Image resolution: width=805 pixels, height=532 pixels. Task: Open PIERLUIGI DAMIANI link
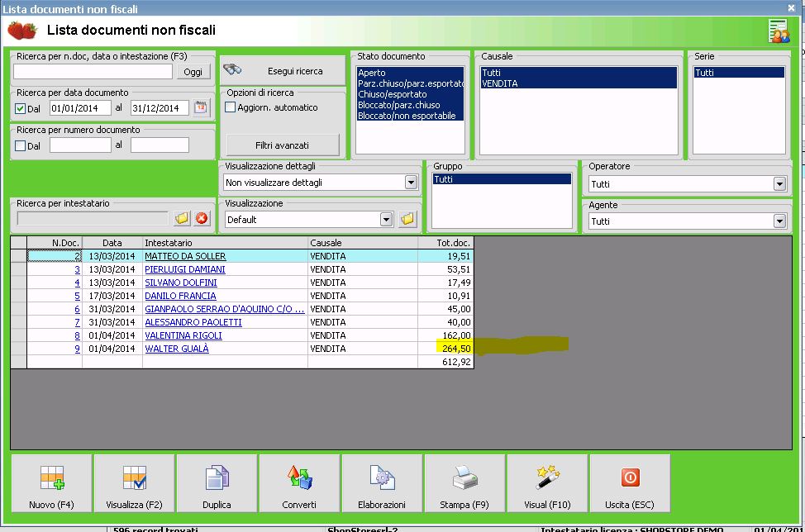(185, 269)
